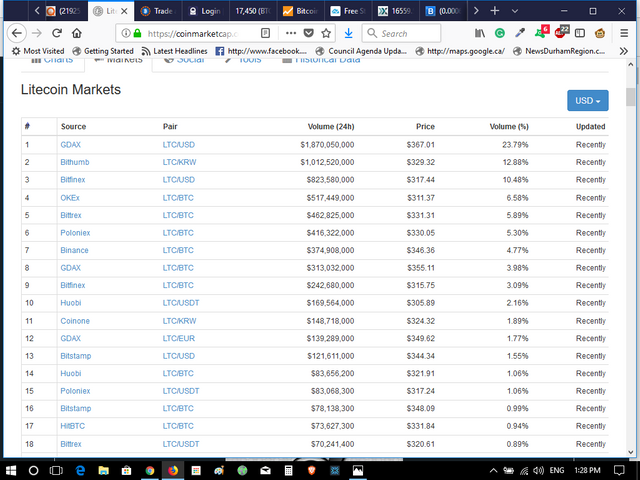Open OKEx exchange link
This screenshot has width=640, height=480.
(70, 198)
